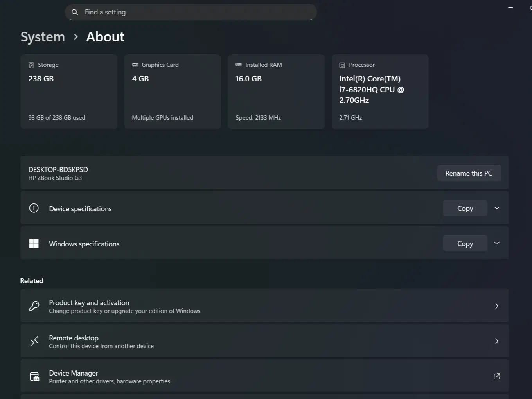Click the search magnifier icon
Viewport: 532px width, 399px height.
pyautogui.click(x=75, y=12)
